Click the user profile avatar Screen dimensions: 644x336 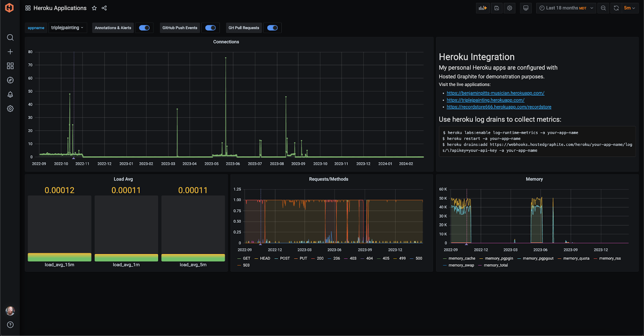point(10,311)
